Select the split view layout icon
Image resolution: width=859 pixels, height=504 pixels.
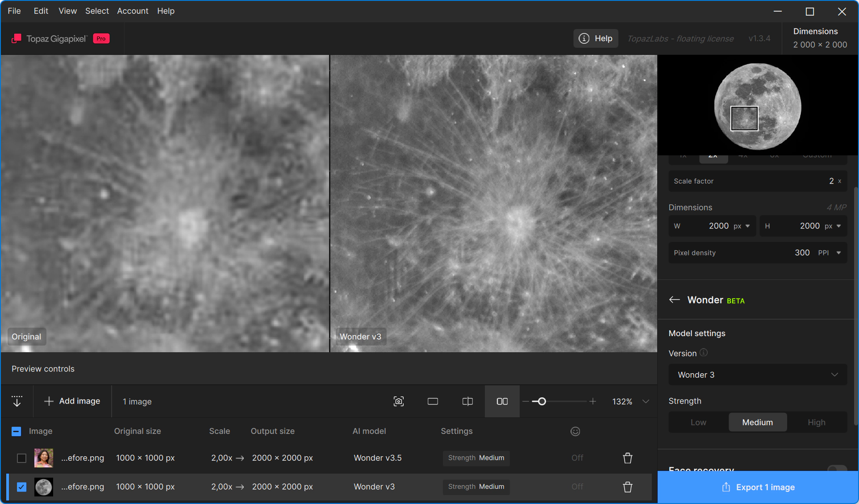pyautogui.click(x=467, y=401)
